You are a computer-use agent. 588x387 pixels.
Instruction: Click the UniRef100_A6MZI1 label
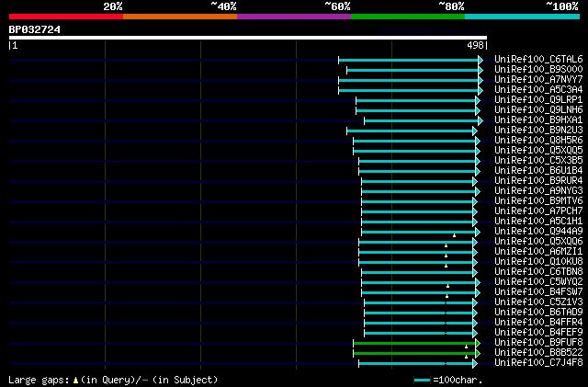[538, 252]
